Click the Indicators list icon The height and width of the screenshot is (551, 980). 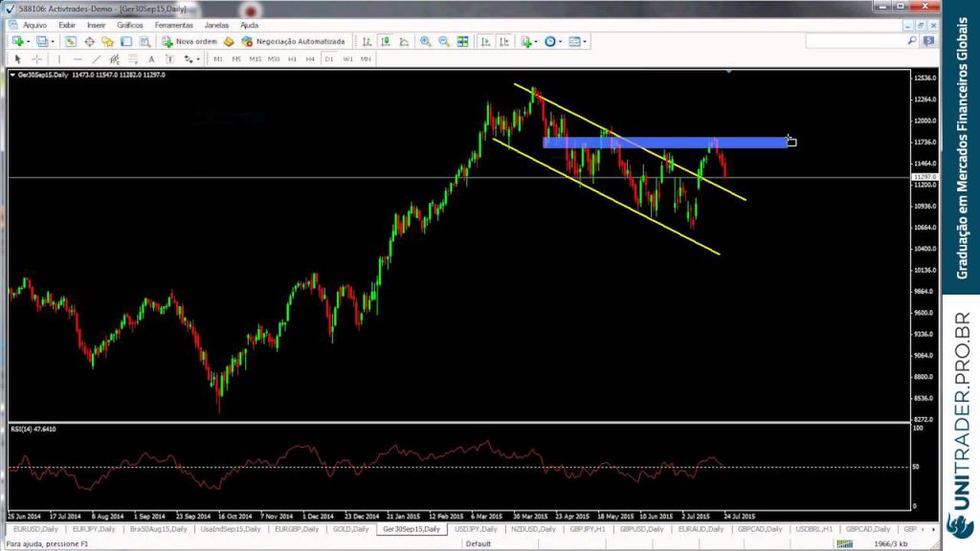526,41
